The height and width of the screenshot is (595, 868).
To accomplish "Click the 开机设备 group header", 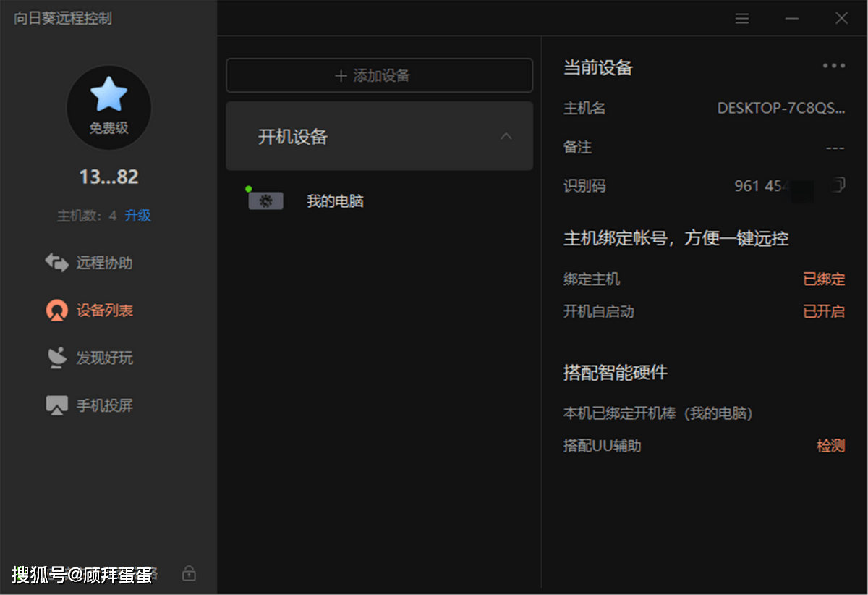I will pyautogui.click(x=380, y=136).
